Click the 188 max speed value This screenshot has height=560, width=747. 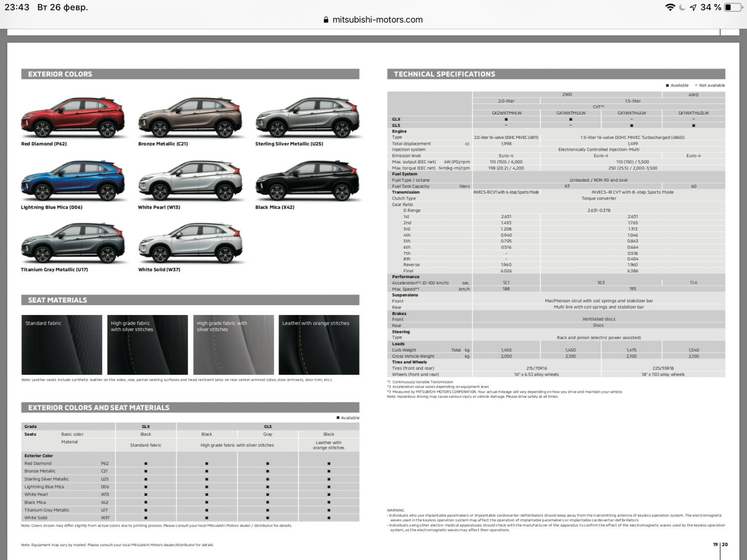506,289
